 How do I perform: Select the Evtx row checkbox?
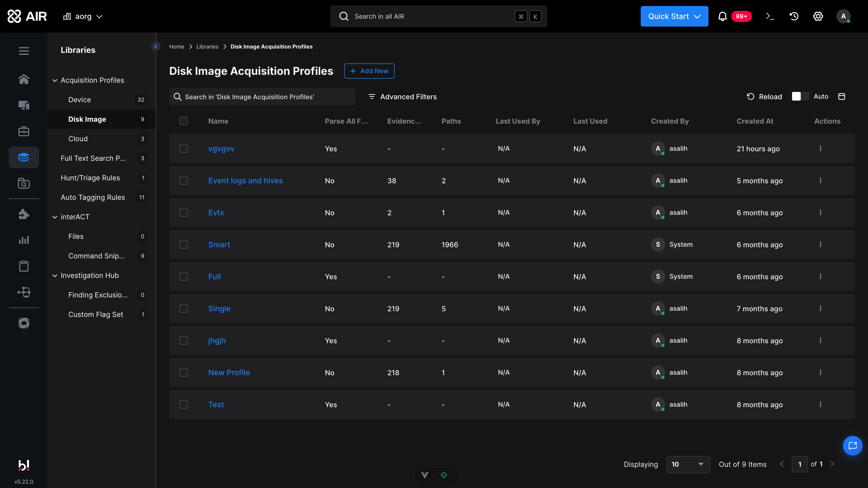pyautogui.click(x=184, y=213)
